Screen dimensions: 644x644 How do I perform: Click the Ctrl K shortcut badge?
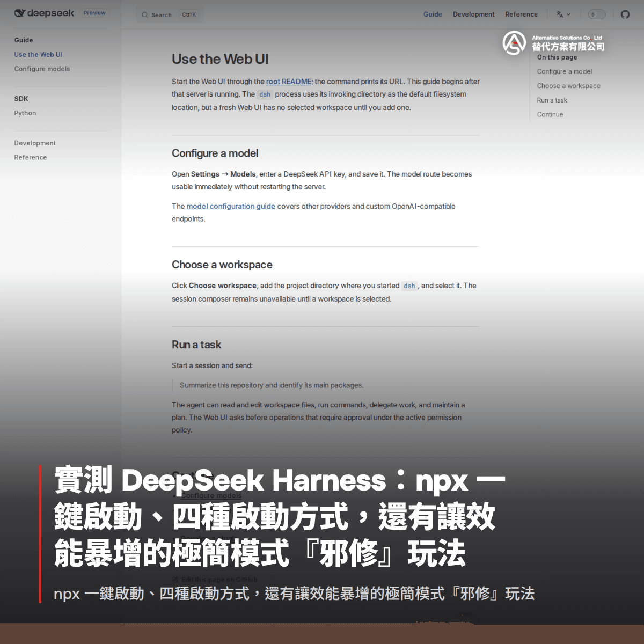click(x=189, y=15)
